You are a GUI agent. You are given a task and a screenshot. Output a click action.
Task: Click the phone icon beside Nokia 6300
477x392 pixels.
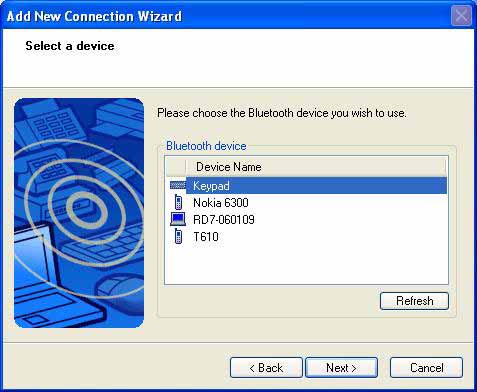coord(178,202)
